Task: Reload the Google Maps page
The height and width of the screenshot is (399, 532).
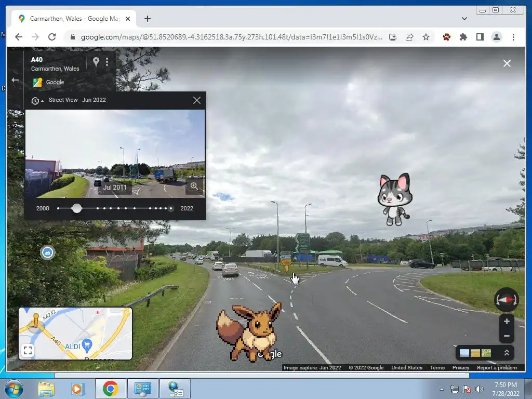Action: [x=52, y=37]
